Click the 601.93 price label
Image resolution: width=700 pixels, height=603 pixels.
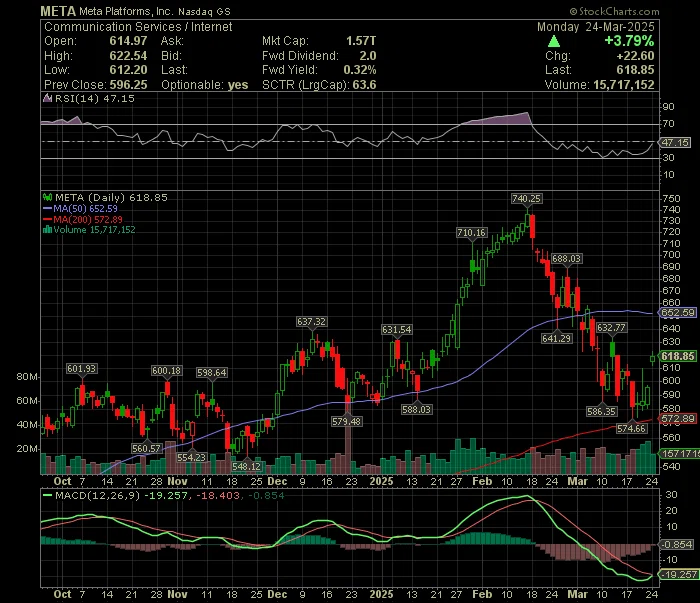point(82,369)
